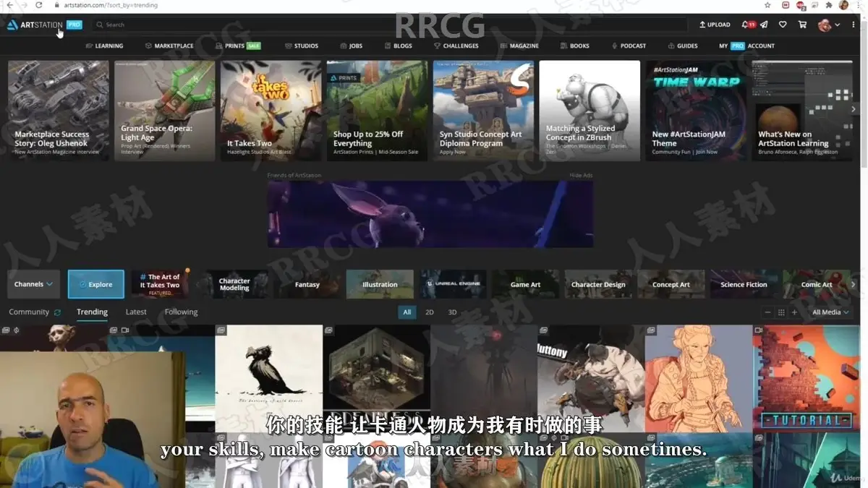Reset grid view icon
The image size is (868, 488).
pos(781,312)
